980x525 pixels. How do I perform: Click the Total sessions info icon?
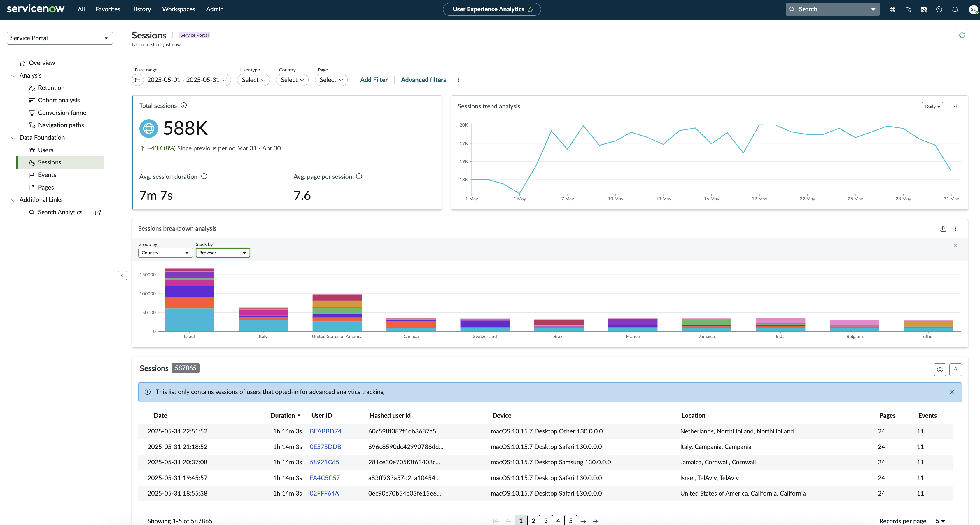point(184,105)
